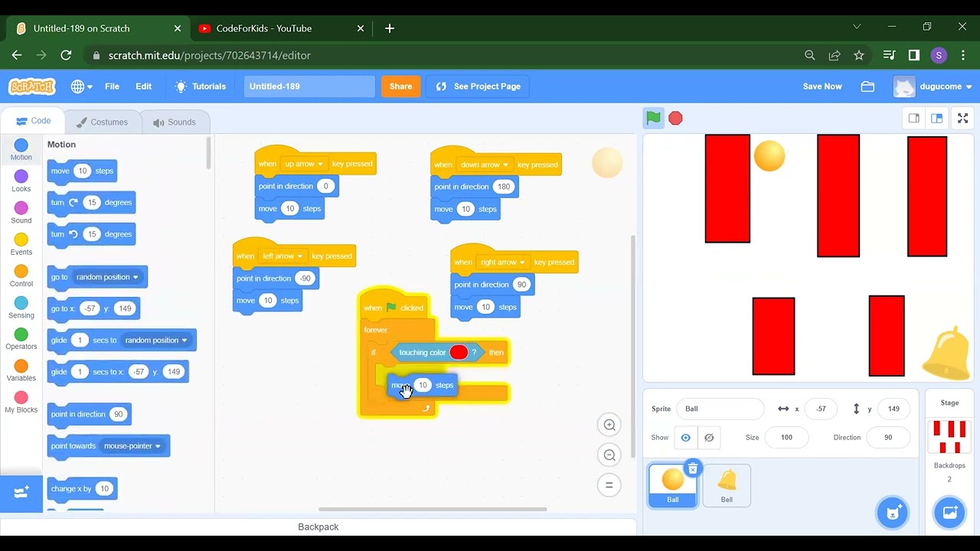The width and height of the screenshot is (980, 551).
Task: Open Choose a Sprite button
Action: 892,512
